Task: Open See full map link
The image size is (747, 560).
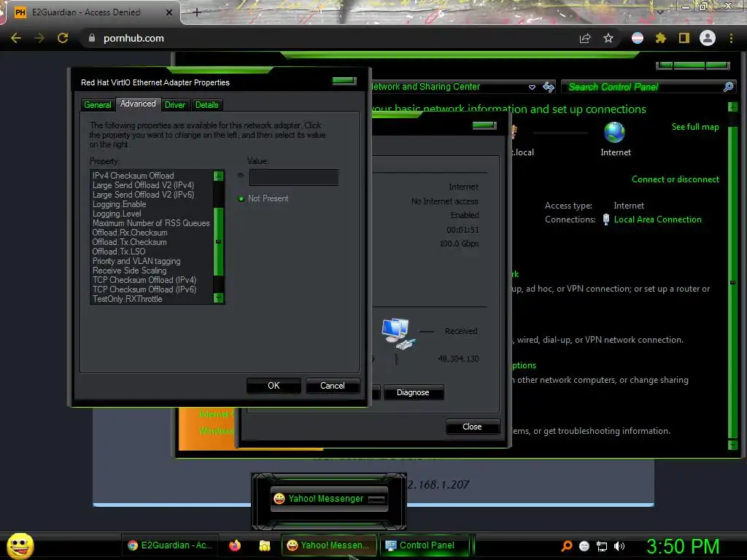Action: coord(695,127)
